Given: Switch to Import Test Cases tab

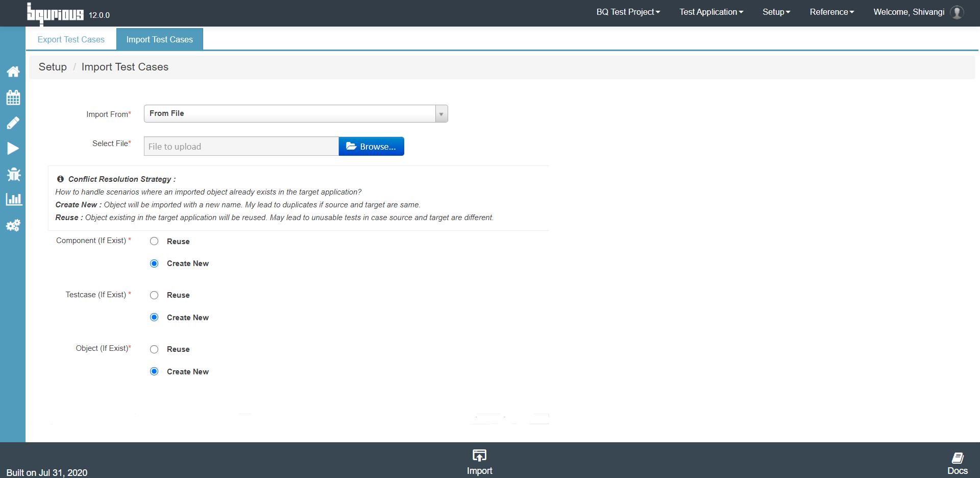Looking at the screenshot, I should click(160, 39).
